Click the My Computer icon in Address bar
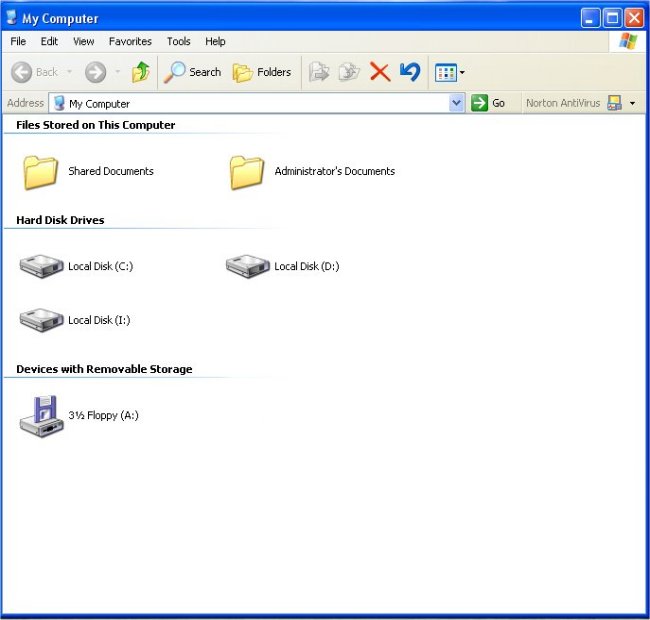 [x=59, y=103]
